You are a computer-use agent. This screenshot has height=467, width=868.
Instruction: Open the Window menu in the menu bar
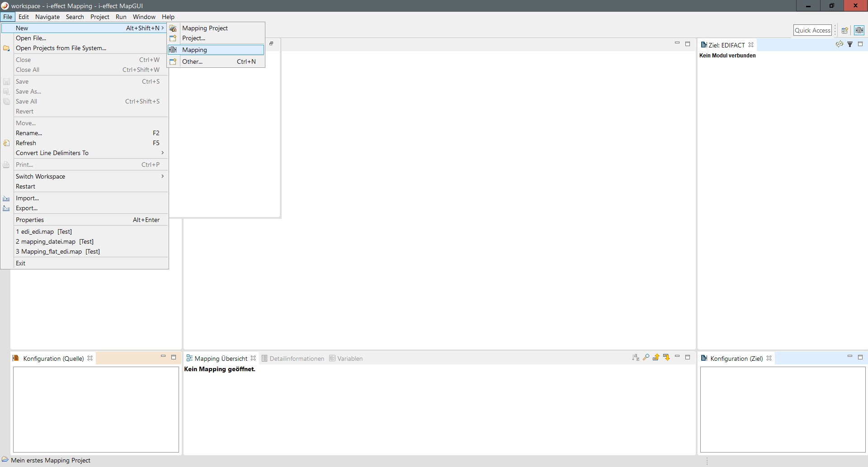pyautogui.click(x=144, y=17)
